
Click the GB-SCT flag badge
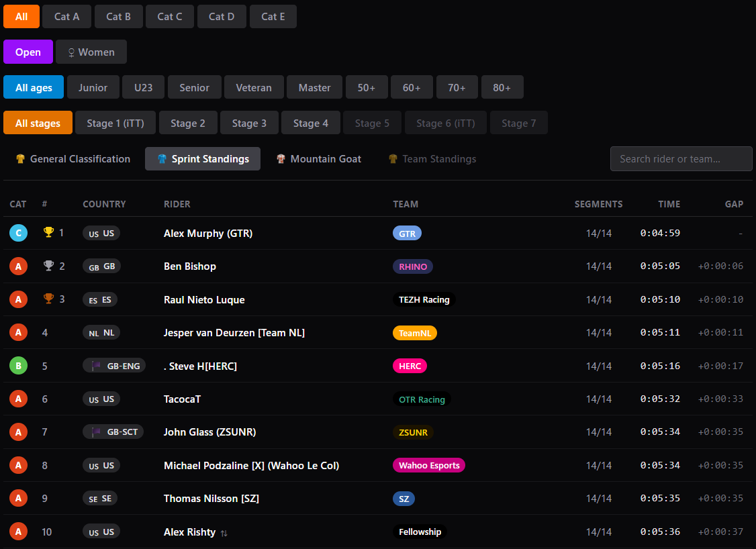[113, 432]
